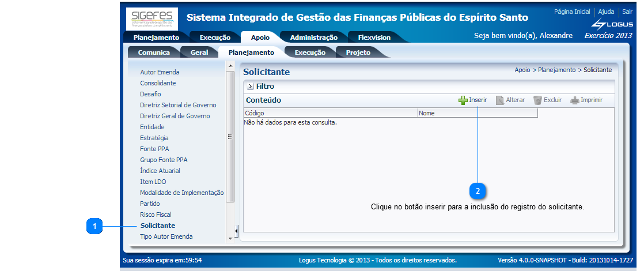Open the Administração tab

(x=313, y=37)
